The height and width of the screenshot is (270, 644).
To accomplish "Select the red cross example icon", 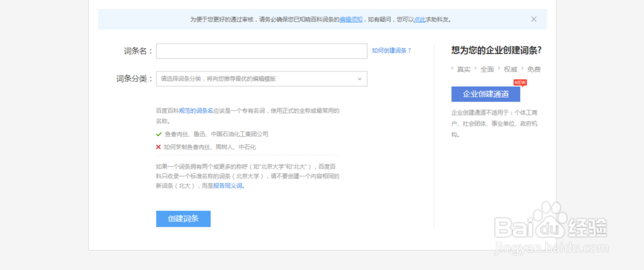I will point(158,147).
